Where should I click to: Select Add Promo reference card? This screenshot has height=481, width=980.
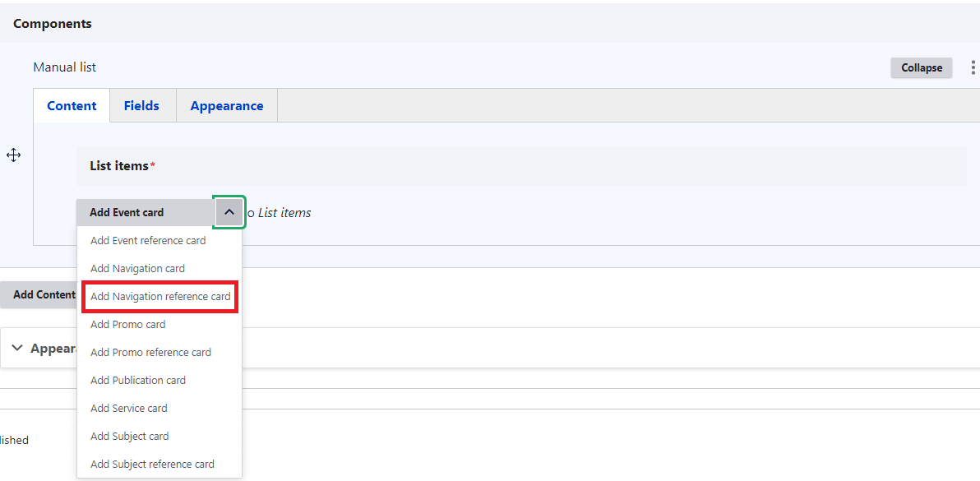[150, 353]
